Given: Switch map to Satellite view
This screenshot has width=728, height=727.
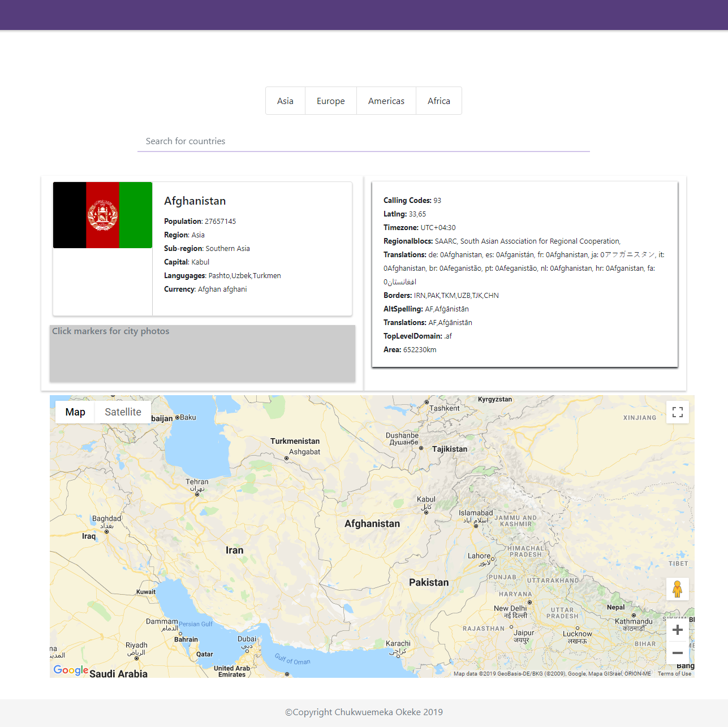Looking at the screenshot, I should point(123,412).
